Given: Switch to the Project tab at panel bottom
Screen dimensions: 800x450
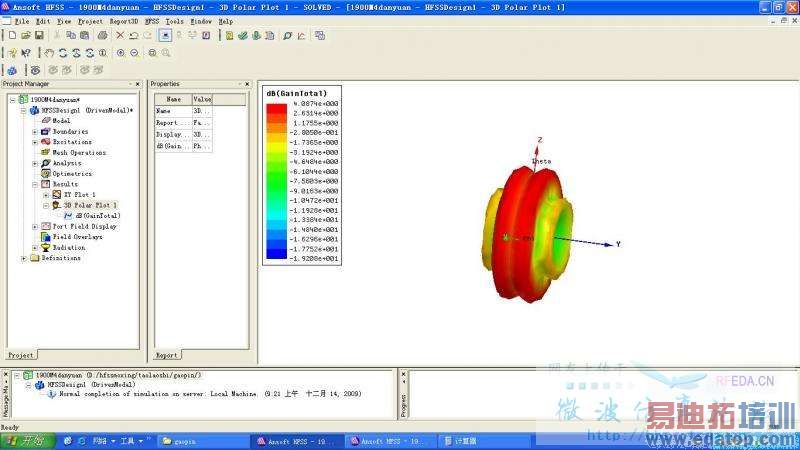Looking at the screenshot, I should coord(21,355).
